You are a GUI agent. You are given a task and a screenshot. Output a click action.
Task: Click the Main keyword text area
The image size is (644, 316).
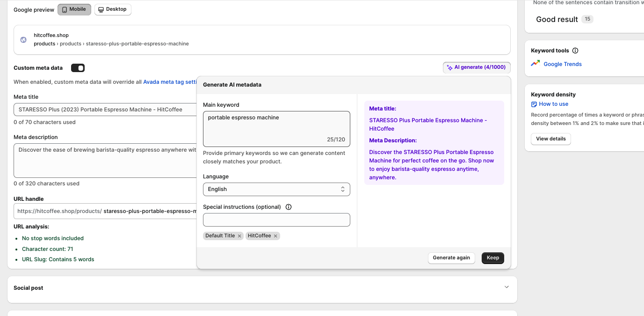pyautogui.click(x=276, y=128)
